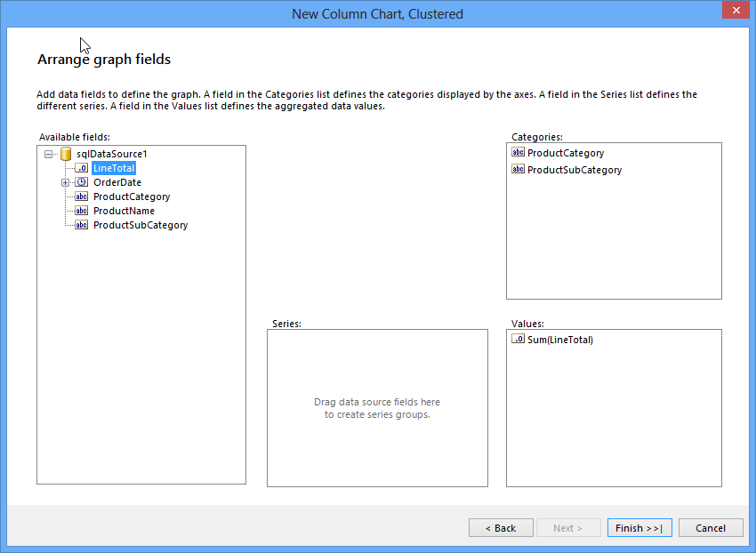This screenshot has width=756, height=553.
Task: Click the text icon beside available ProductSubCategory field
Action: coord(81,225)
